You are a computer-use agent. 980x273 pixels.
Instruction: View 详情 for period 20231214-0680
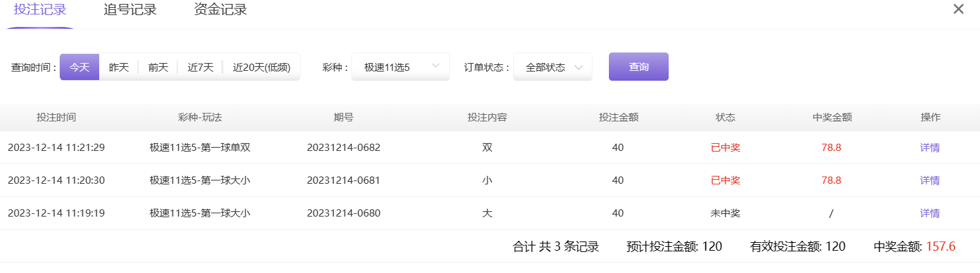click(x=929, y=213)
